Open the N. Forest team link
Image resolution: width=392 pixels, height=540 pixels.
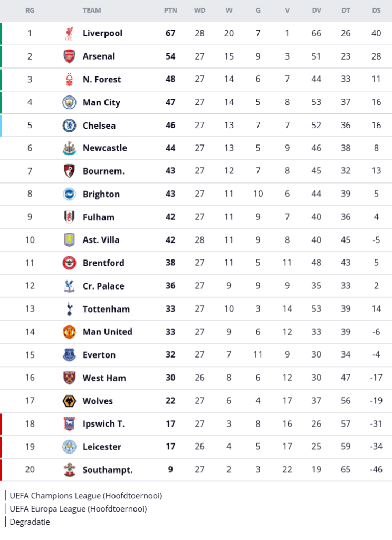[102, 80]
